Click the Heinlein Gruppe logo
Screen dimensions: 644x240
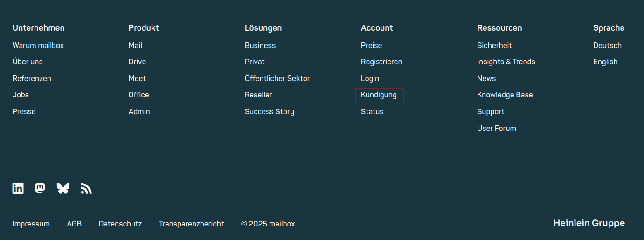[x=589, y=223]
